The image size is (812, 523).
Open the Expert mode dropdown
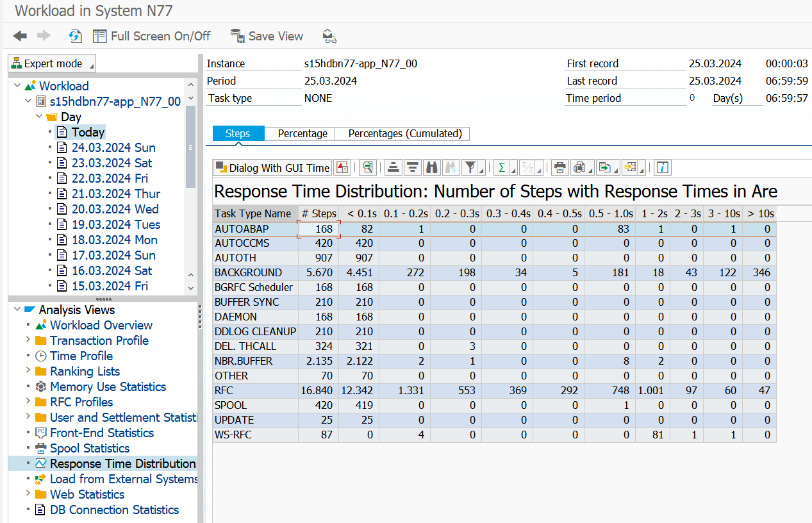click(x=52, y=63)
